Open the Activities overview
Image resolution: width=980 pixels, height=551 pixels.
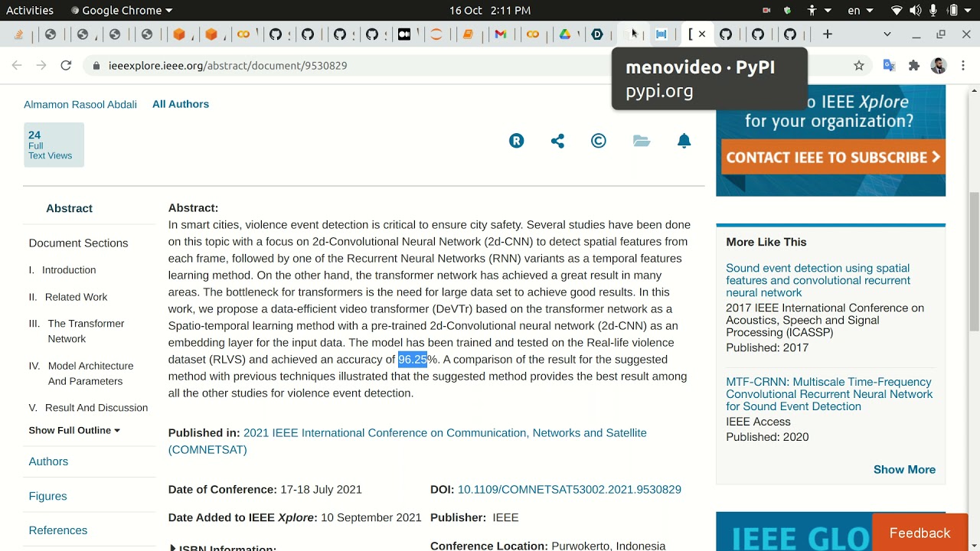30,10
